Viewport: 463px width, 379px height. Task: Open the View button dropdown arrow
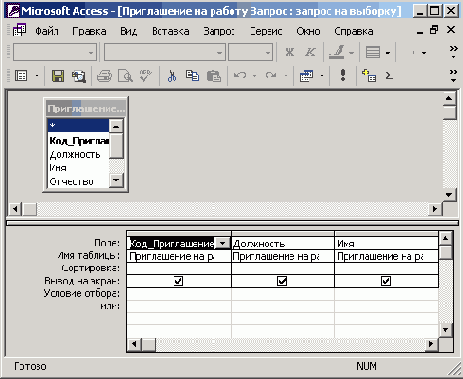coord(37,76)
